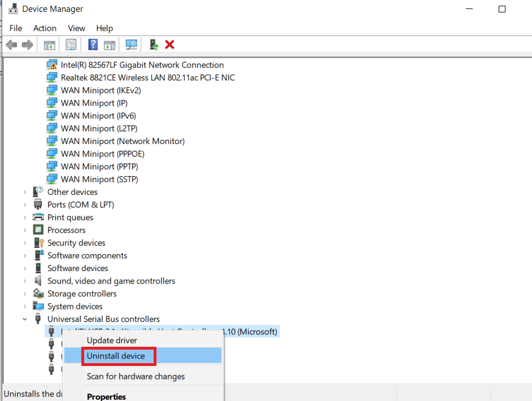The width and height of the screenshot is (532, 401).
Task: Collapse Universal Serial Bus controllers node
Action: [25, 319]
